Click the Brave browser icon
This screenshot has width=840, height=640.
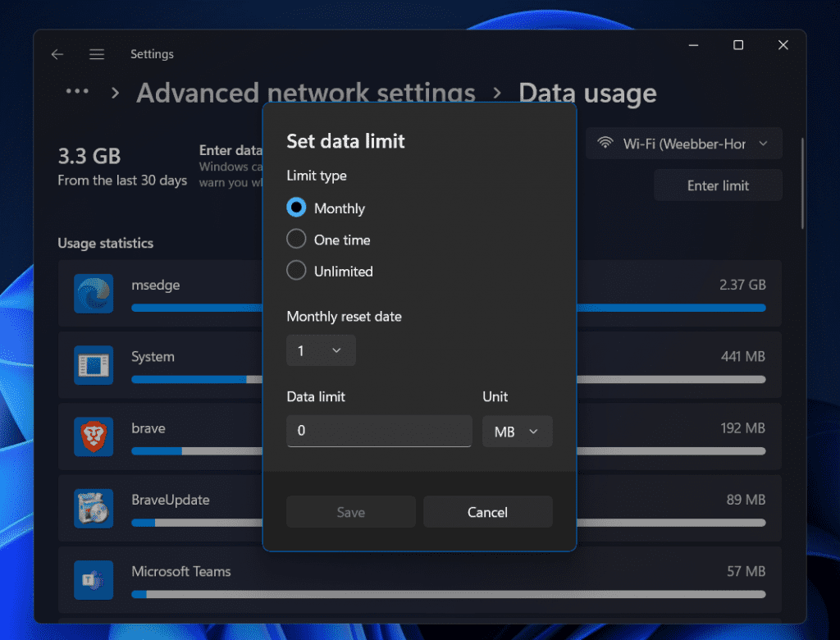(x=93, y=437)
